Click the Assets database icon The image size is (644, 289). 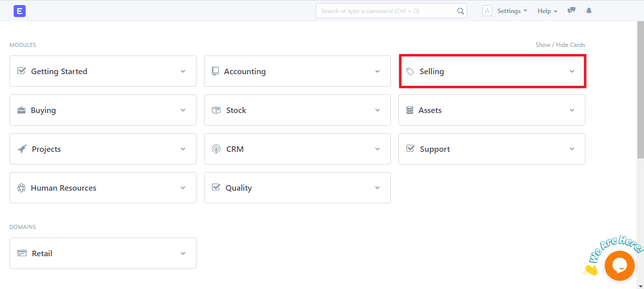[x=410, y=110]
